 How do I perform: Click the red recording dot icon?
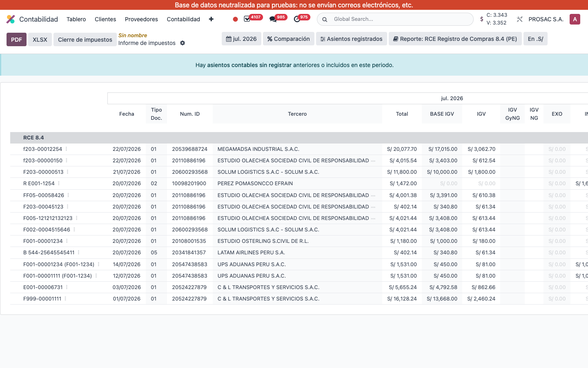point(235,19)
